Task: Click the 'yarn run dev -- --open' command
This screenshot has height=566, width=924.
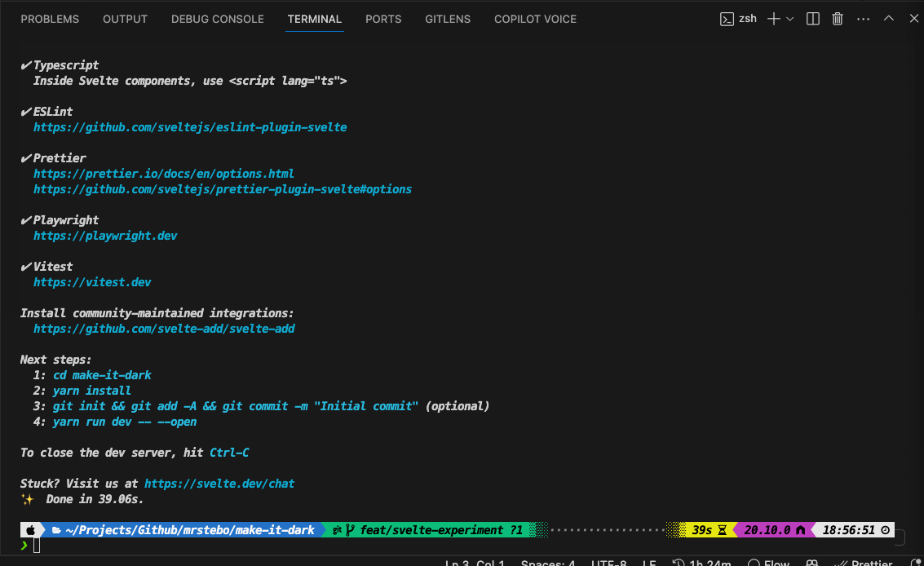Action: tap(124, 422)
